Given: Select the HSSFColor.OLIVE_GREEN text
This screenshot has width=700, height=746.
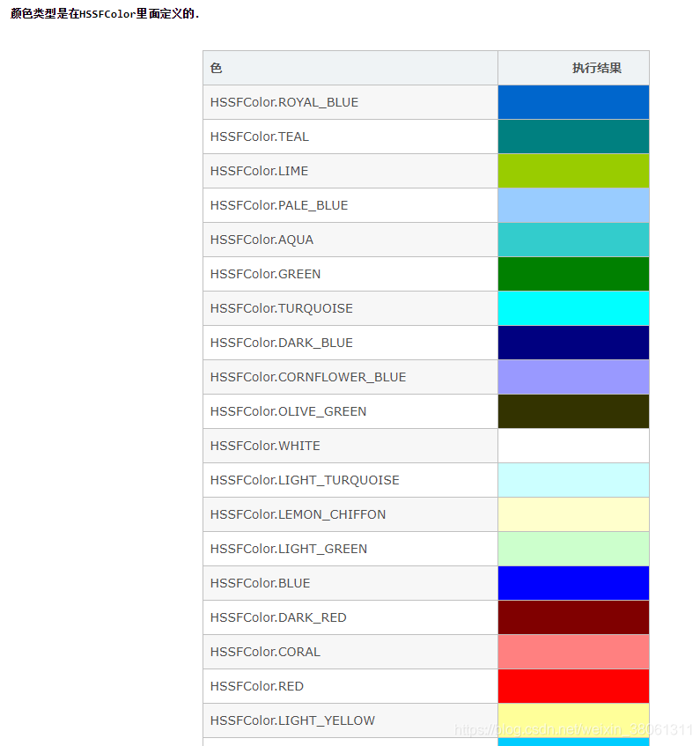Looking at the screenshot, I should point(288,411).
